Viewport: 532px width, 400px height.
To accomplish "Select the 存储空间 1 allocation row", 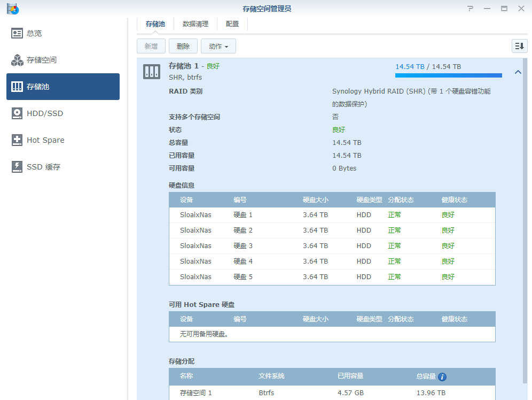I will [332, 393].
